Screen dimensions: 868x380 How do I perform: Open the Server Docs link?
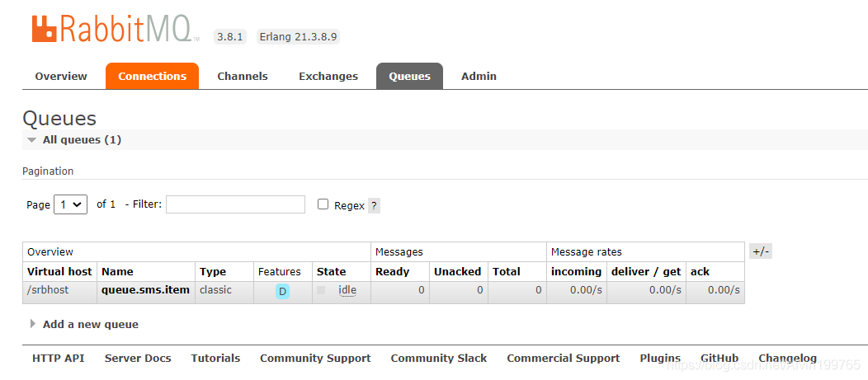pyautogui.click(x=138, y=359)
